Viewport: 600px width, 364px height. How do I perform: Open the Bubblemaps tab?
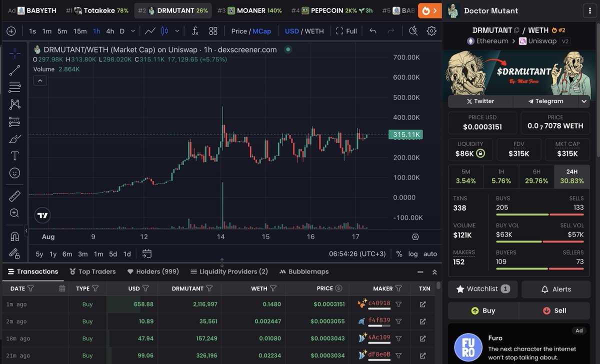pos(304,271)
